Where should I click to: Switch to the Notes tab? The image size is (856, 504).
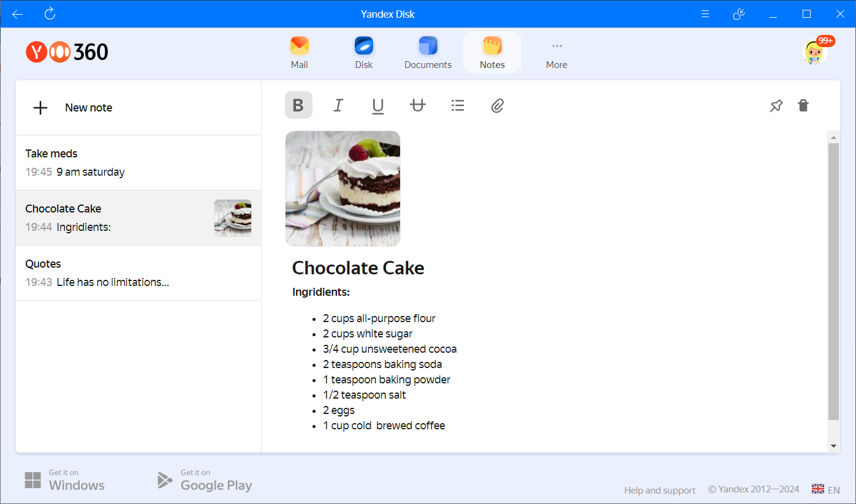[x=492, y=53]
